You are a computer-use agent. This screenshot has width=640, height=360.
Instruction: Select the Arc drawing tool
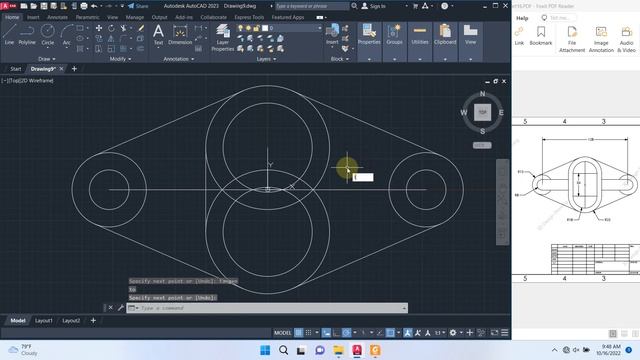point(67,34)
